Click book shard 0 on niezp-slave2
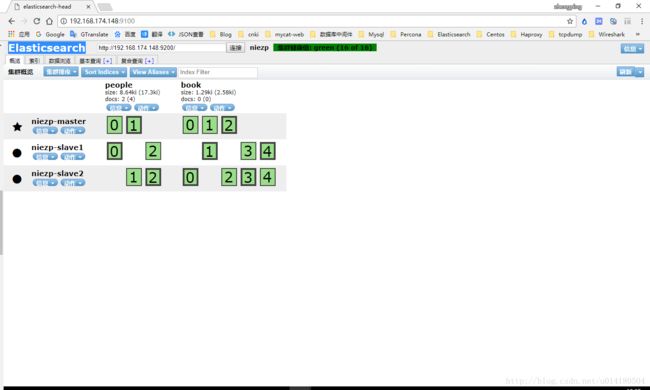Image resolution: width=650 pixels, height=390 pixels. tap(190, 177)
